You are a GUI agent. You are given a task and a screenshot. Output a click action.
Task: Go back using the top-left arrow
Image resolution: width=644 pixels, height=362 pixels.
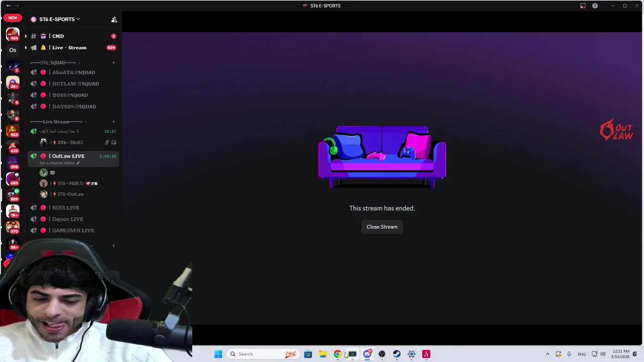9,6
